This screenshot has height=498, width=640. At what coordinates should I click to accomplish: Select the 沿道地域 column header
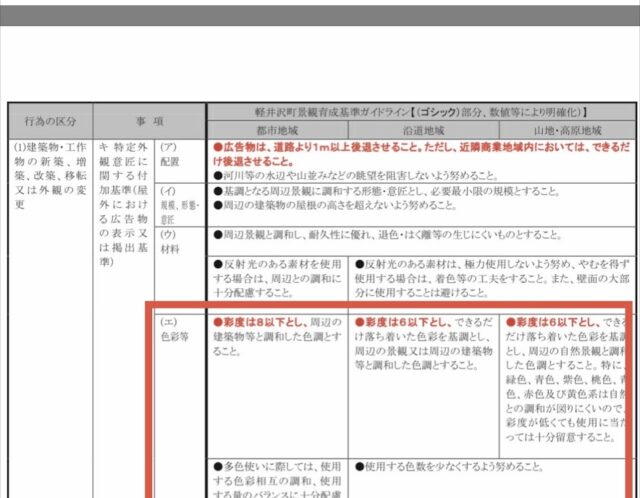(423, 130)
